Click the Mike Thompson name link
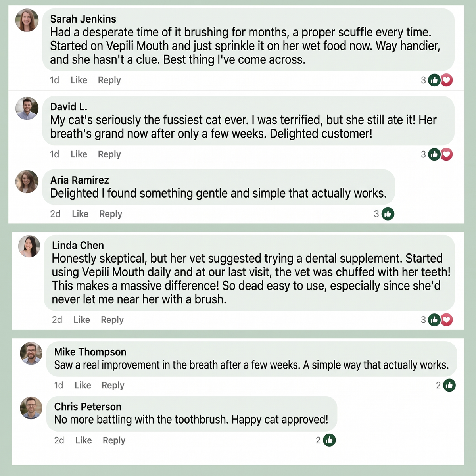 click(90, 352)
